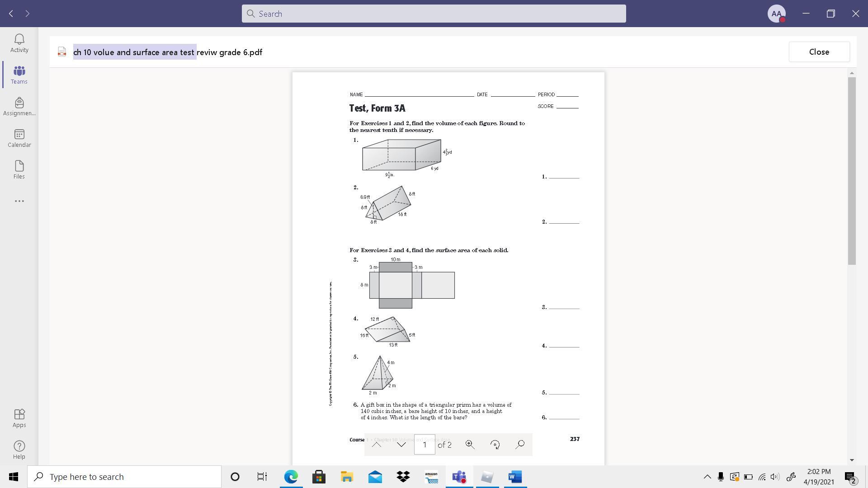Close the PDF file preview
The image size is (868, 488).
(819, 52)
